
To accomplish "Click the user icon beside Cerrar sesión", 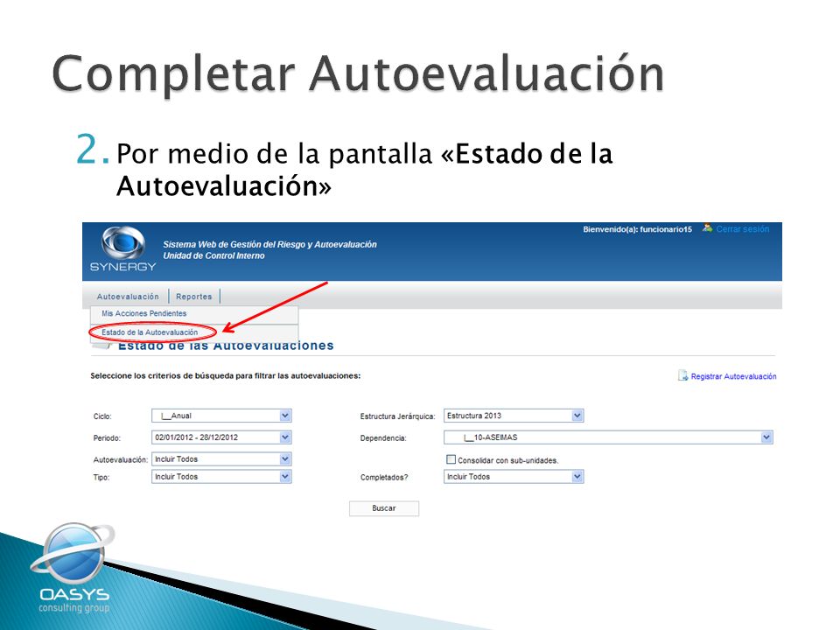I will (707, 228).
